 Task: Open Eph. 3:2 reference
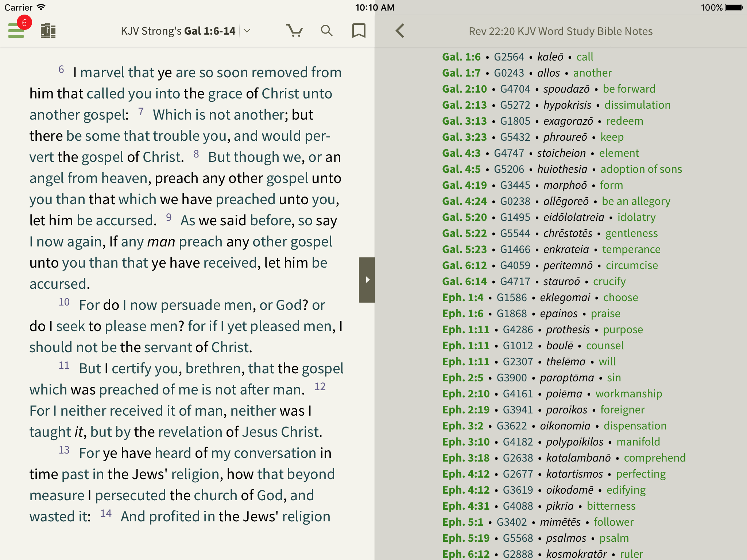coord(462,426)
